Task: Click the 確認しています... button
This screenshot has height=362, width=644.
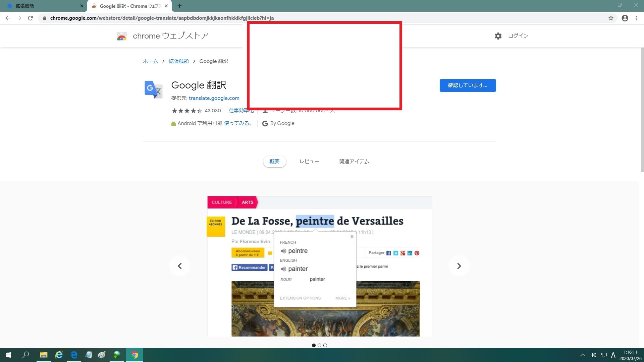Action: [468, 85]
